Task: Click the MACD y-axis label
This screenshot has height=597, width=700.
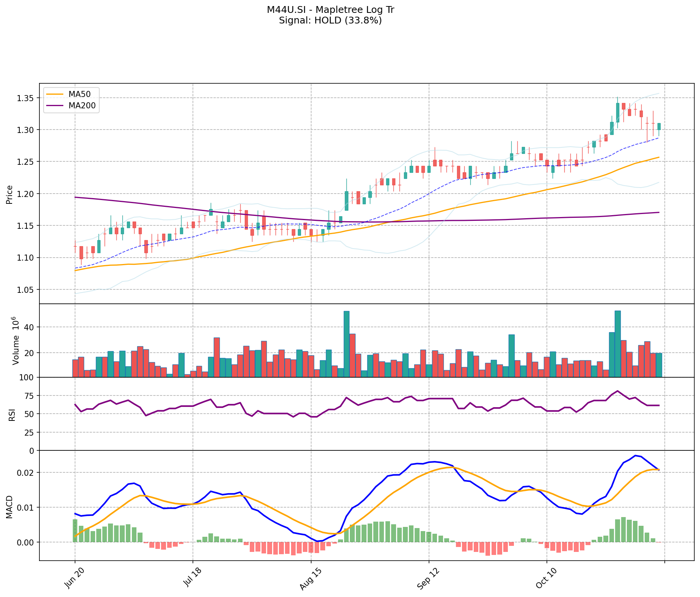Action: (9, 506)
